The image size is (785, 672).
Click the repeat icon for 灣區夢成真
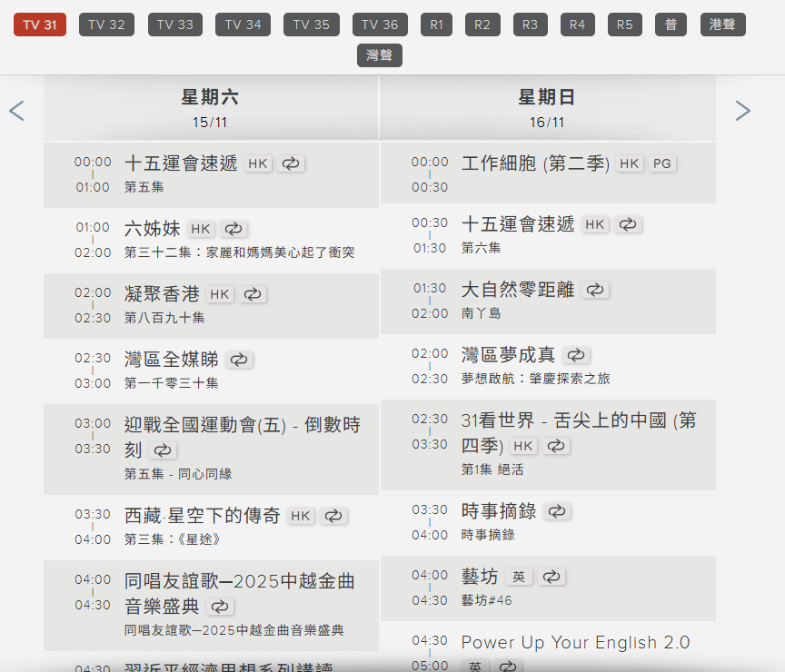pos(576,355)
